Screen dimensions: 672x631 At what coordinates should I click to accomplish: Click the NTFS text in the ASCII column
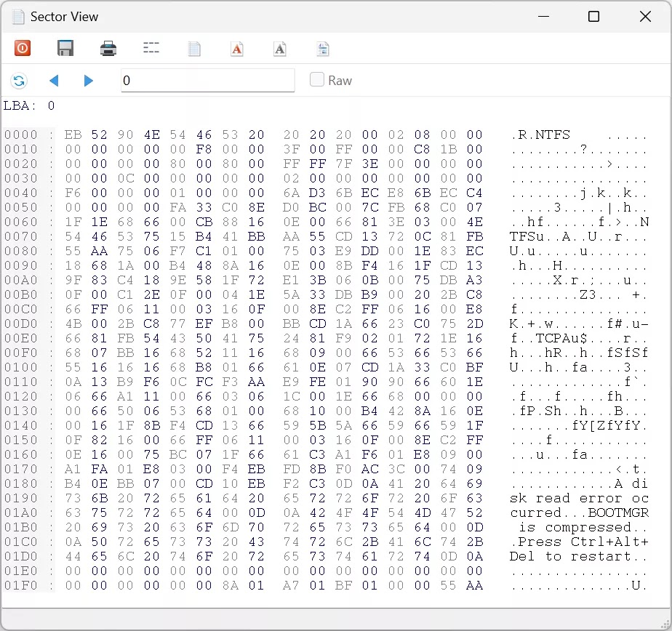(548, 134)
